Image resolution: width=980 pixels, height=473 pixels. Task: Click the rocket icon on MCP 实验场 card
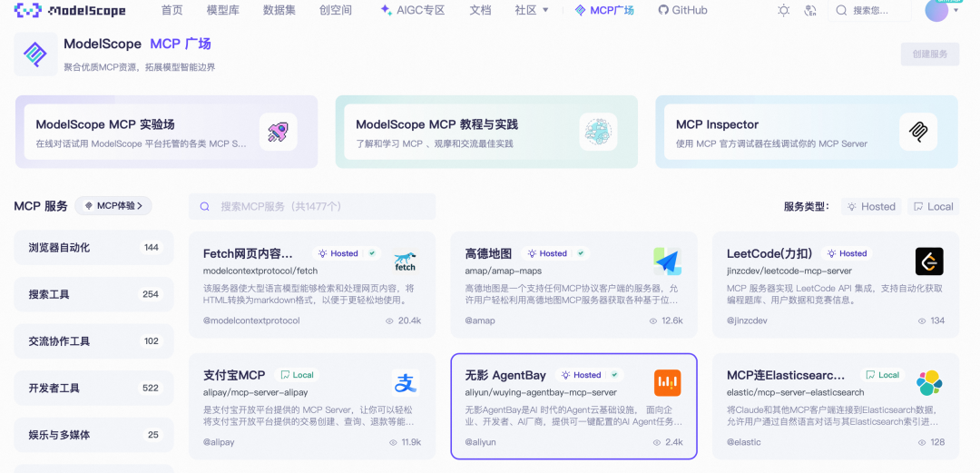point(279,132)
